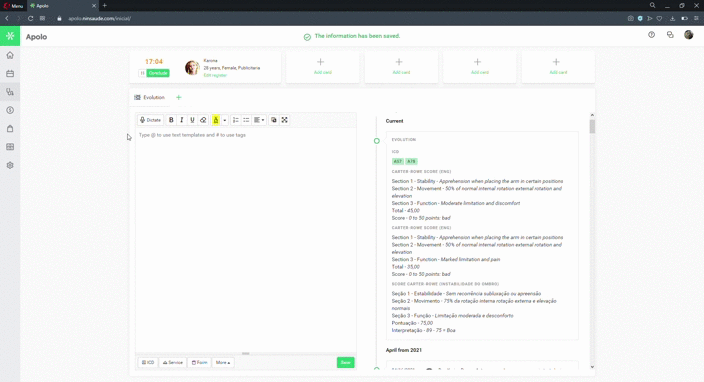Toggle underline formatting in the editor

(x=192, y=120)
